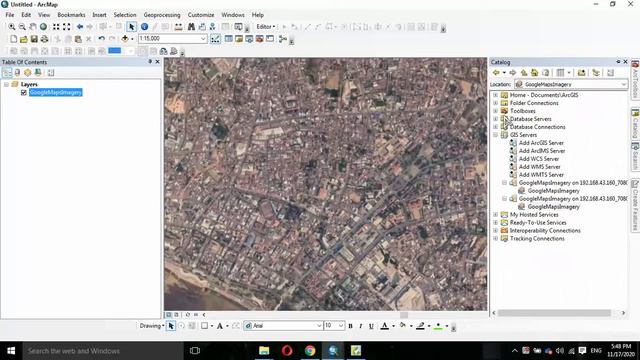Screen dimensions: 640x360
Task: Click the Add Data button
Action: click(x=125, y=39)
